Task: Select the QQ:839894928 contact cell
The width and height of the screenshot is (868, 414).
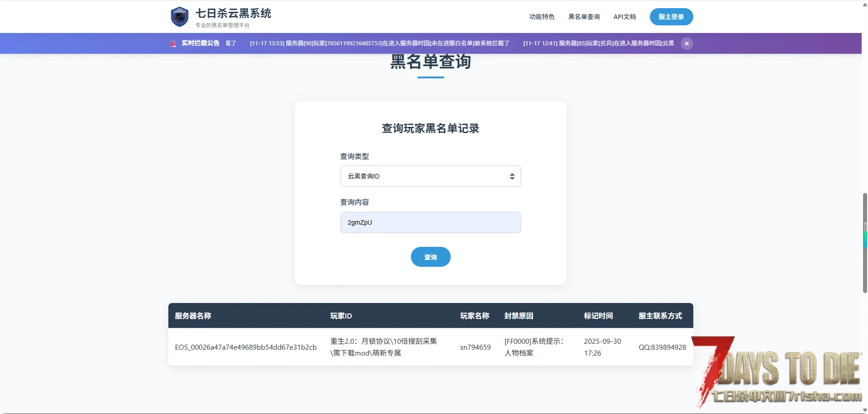Action: point(662,347)
